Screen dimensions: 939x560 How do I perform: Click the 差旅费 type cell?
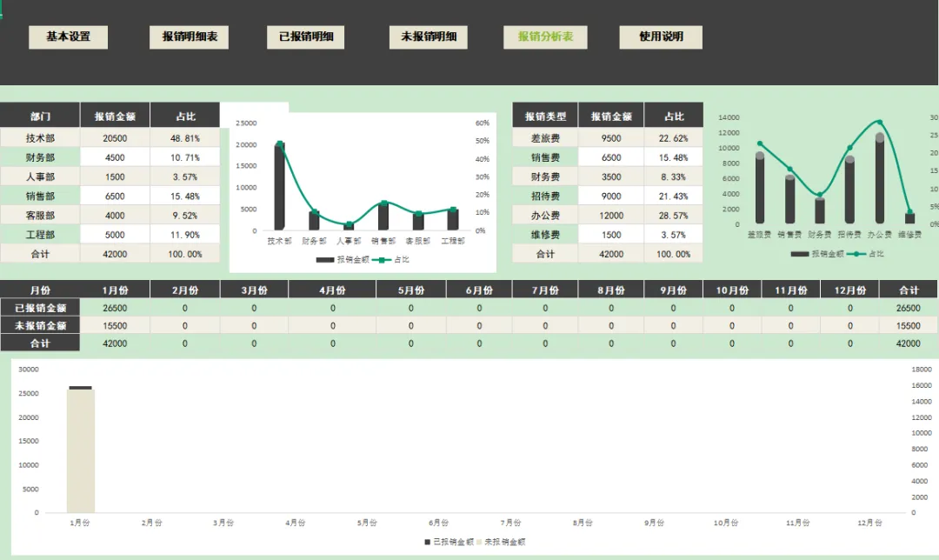[545, 137]
